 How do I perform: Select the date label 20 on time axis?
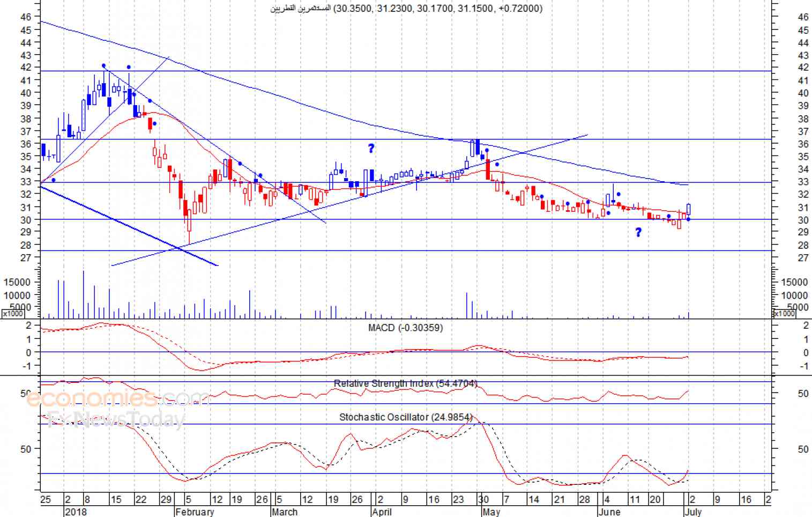655,499
